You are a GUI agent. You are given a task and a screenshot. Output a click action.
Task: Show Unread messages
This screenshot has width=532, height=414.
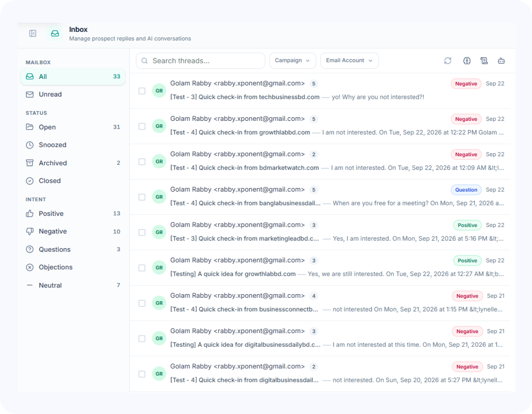[x=73, y=94]
